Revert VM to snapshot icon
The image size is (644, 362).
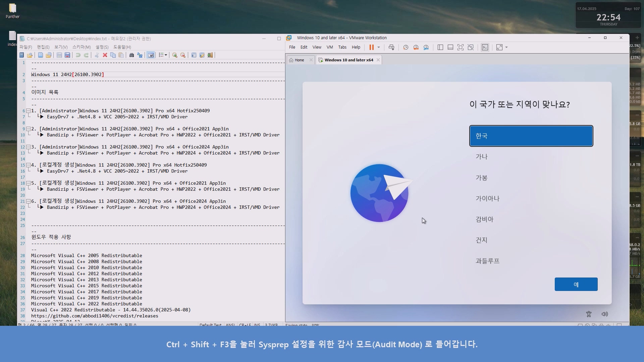coord(416,47)
